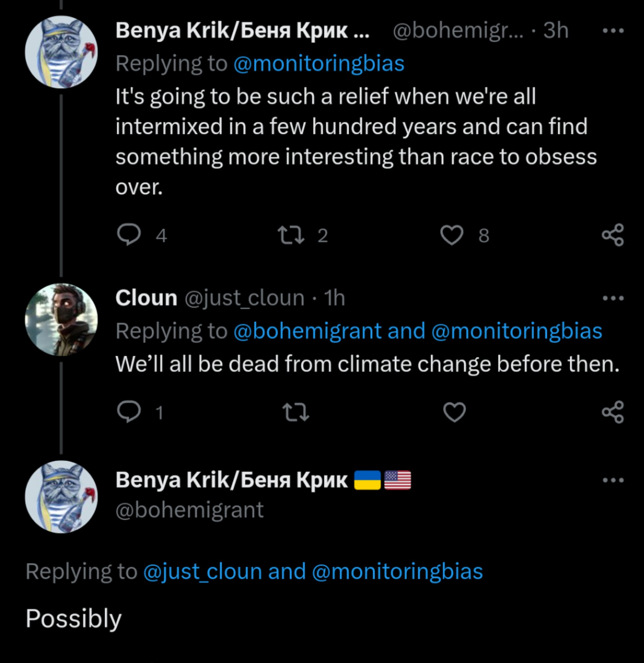Screen dimensions: 644x663
Task: Share Cloun's climate change tweet
Action: [x=613, y=412]
